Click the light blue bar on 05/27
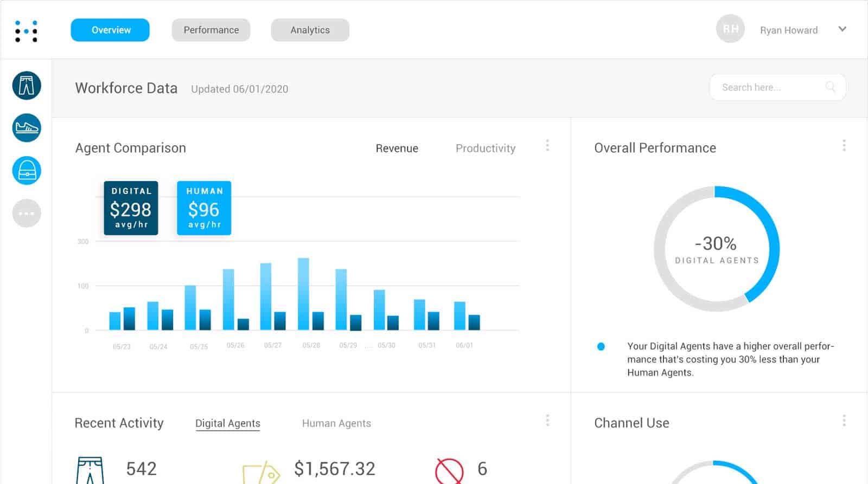This screenshot has width=868, height=484. pos(266,296)
